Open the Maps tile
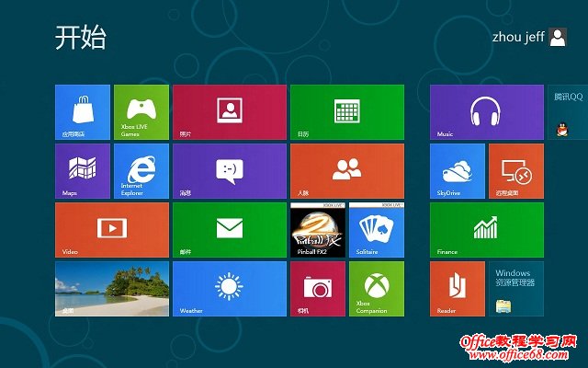The image size is (588, 368). pyautogui.click(x=83, y=171)
